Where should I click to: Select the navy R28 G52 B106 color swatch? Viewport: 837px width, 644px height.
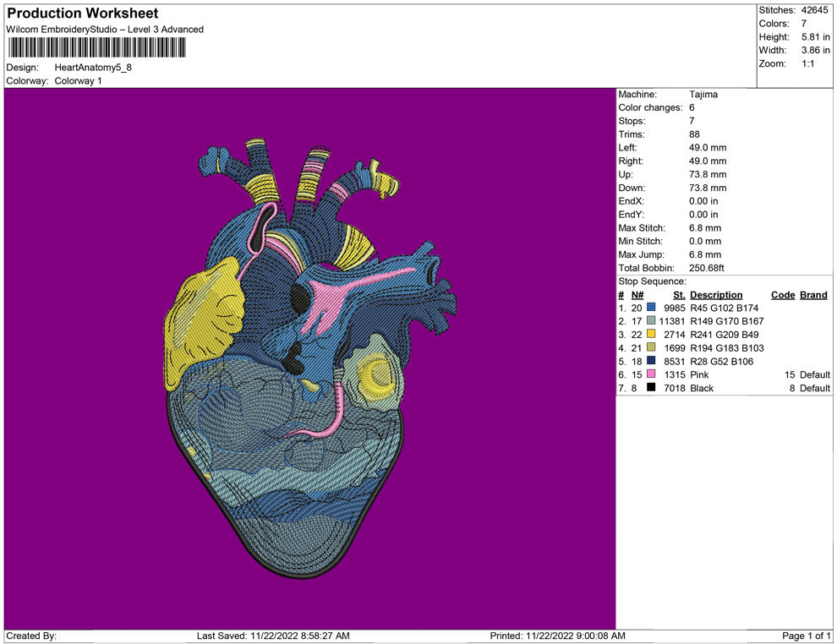pyautogui.click(x=651, y=361)
